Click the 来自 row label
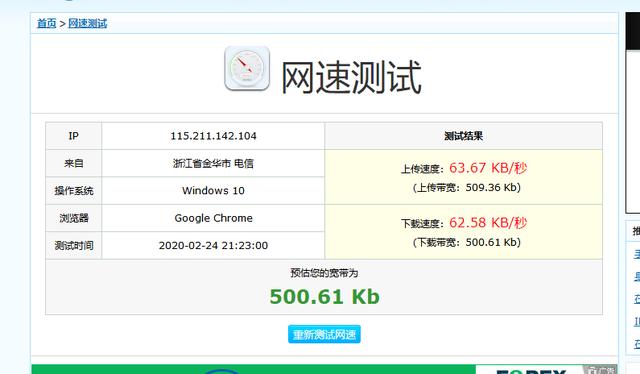640x374 pixels. click(73, 163)
